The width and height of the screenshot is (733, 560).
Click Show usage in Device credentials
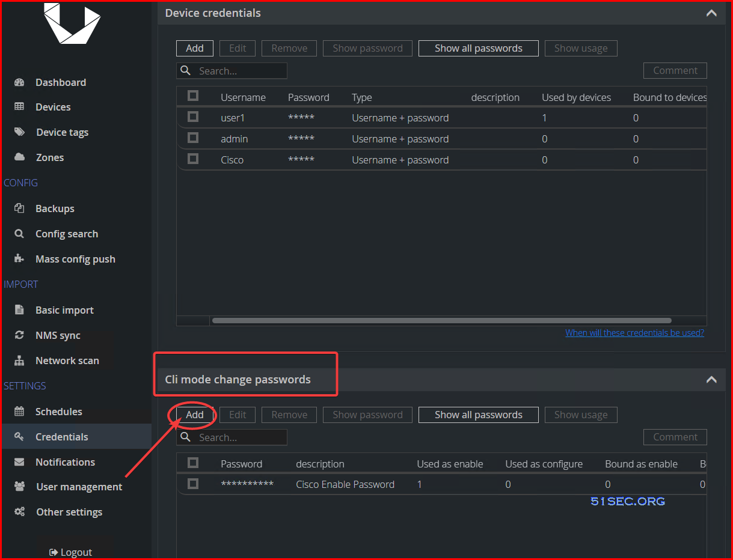(581, 48)
